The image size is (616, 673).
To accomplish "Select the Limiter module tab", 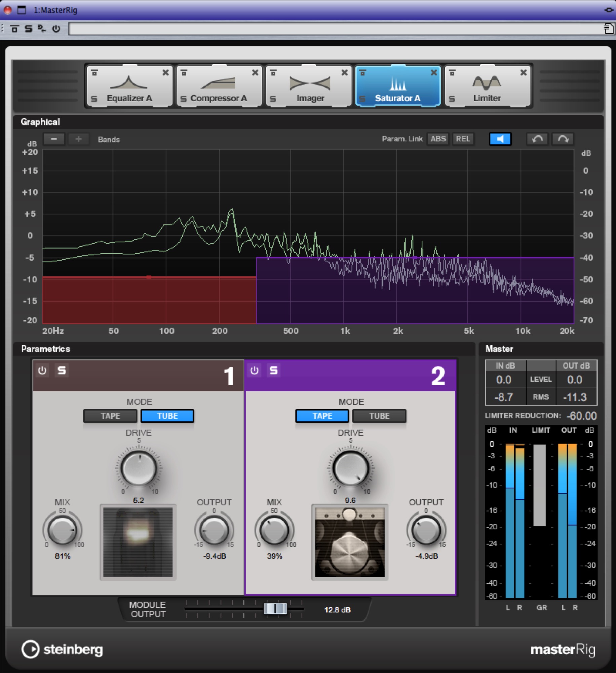I will (x=487, y=86).
